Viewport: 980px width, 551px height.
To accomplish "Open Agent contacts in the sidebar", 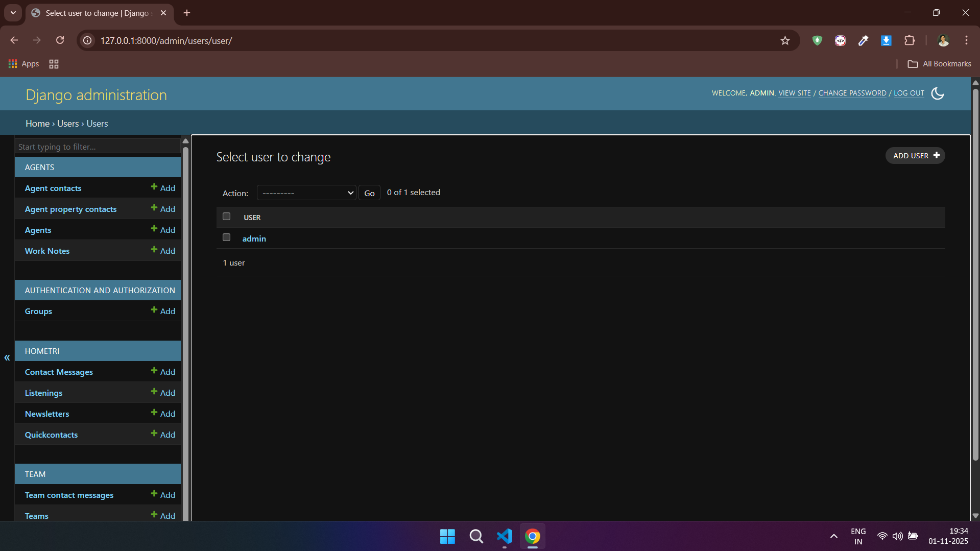I will [53, 188].
